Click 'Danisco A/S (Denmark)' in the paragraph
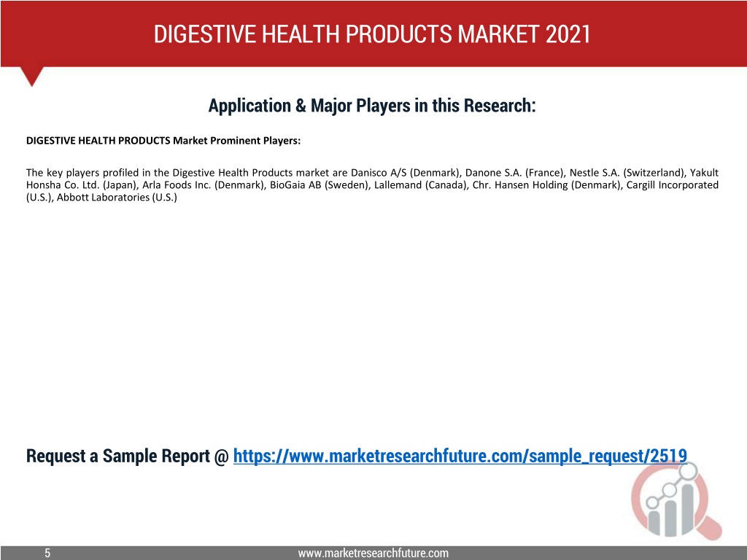 [405, 172]
